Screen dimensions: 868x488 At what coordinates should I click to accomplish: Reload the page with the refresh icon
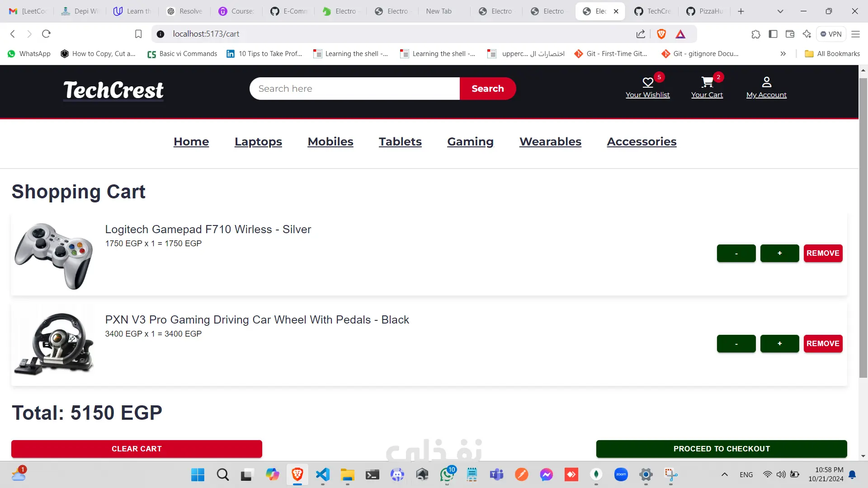pyautogui.click(x=46, y=34)
